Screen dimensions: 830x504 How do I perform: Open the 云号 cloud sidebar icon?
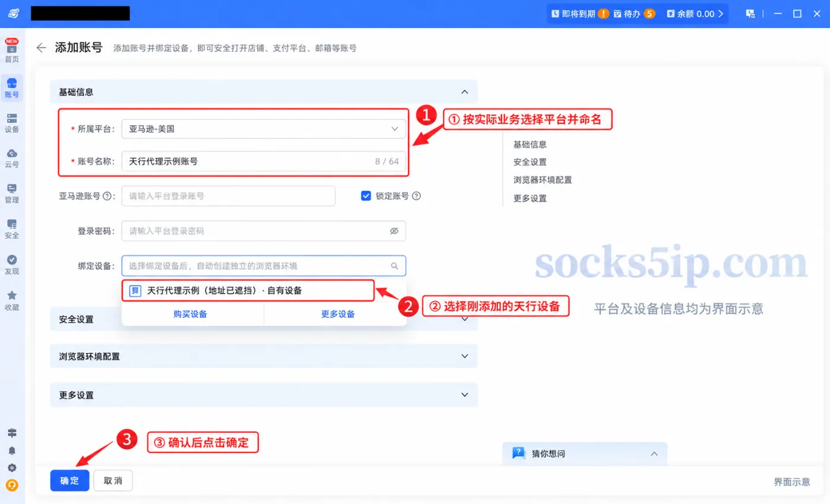tap(12, 158)
